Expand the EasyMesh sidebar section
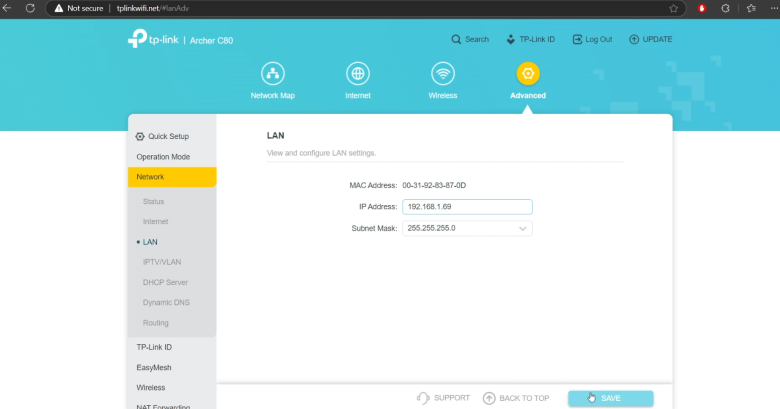Viewport: 780px width, 409px height. pyautogui.click(x=154, y=367)
